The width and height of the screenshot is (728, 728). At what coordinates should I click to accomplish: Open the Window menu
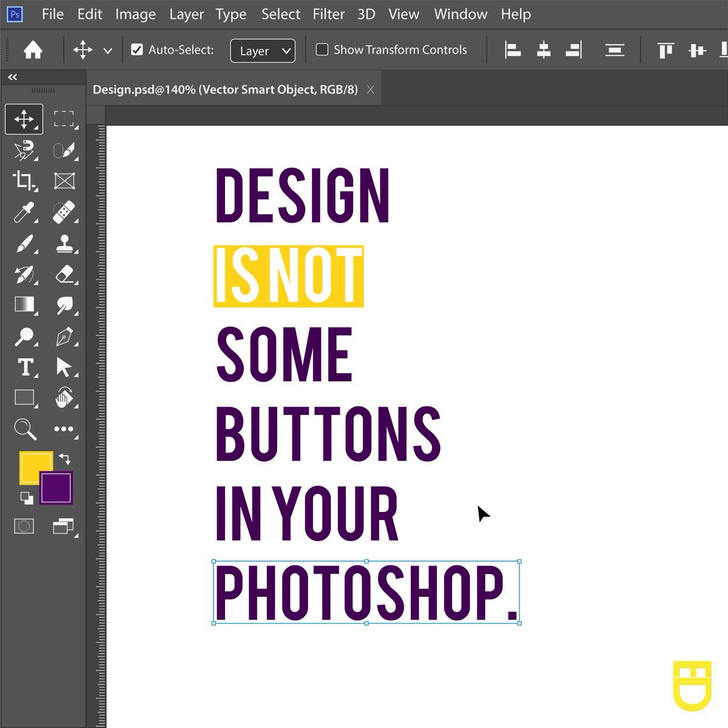click(460, 14)
